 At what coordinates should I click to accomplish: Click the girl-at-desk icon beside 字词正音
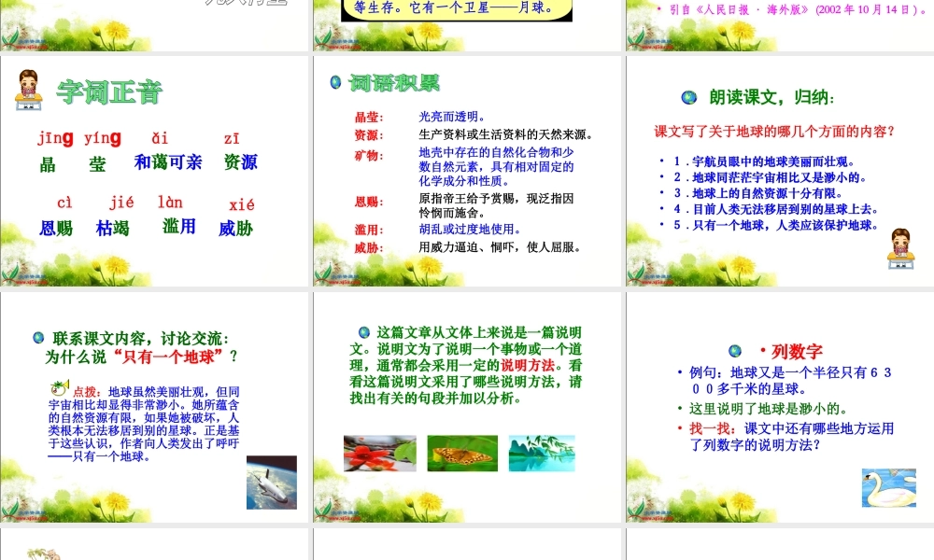click(x=28, y=90)
